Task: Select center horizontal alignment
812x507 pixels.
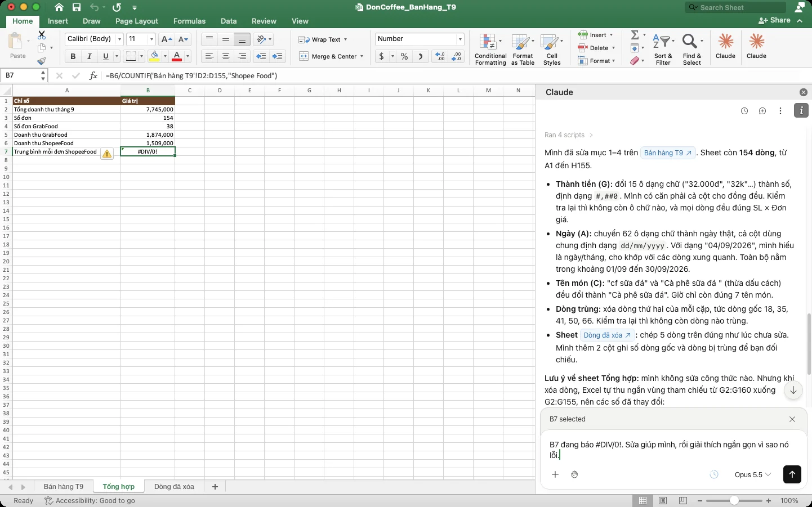Action: [x=226, y=56]
